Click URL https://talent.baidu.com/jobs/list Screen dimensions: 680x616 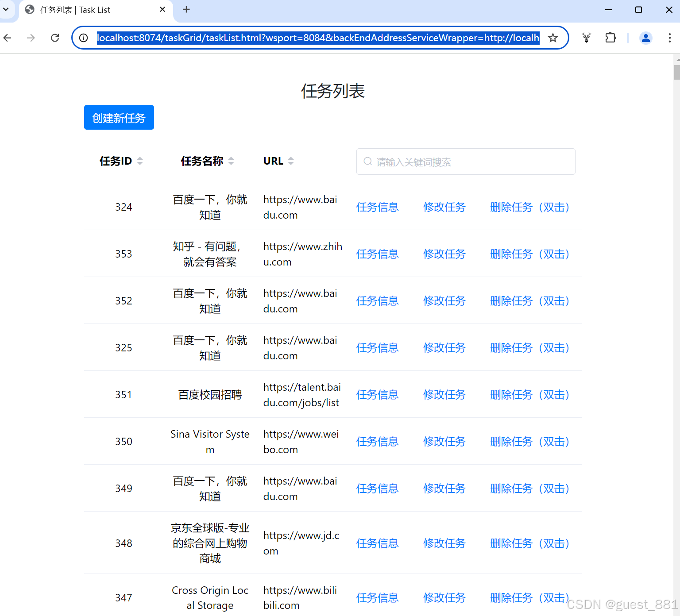tap(302, 395)
